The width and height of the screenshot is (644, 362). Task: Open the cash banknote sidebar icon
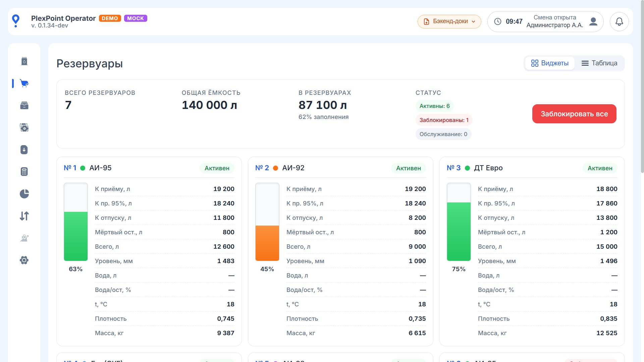[24, 128]
